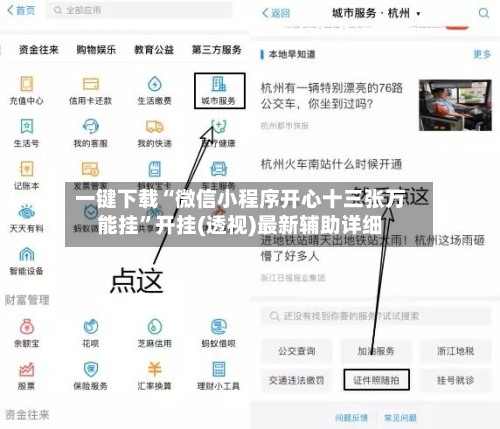Switch to the 第三方服务 tab

(x=217, y=50)
